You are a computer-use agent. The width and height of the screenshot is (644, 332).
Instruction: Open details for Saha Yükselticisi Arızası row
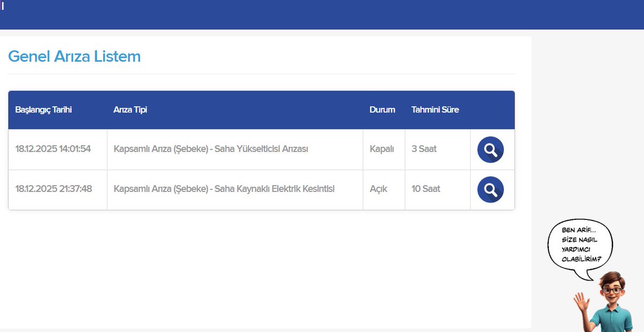(x=491, y=150)
